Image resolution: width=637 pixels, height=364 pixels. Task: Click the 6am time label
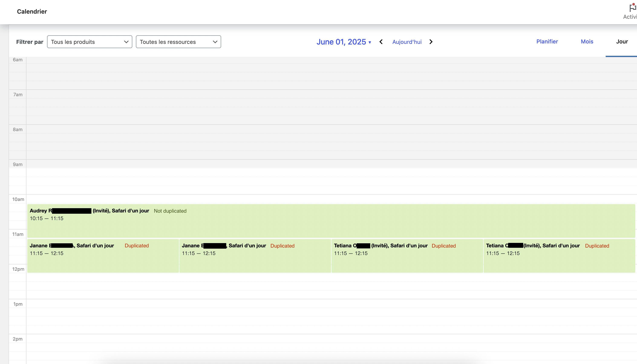(17, 60)
